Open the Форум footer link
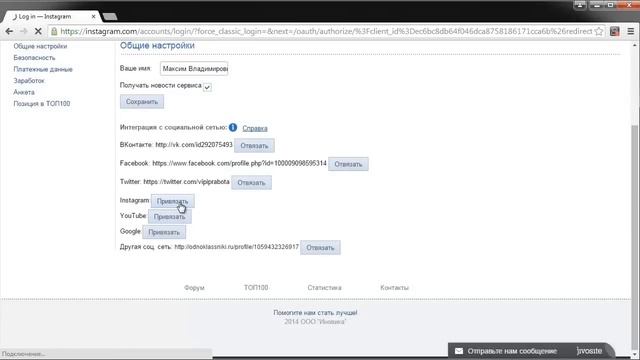The image size is (640, 360). 194,287
